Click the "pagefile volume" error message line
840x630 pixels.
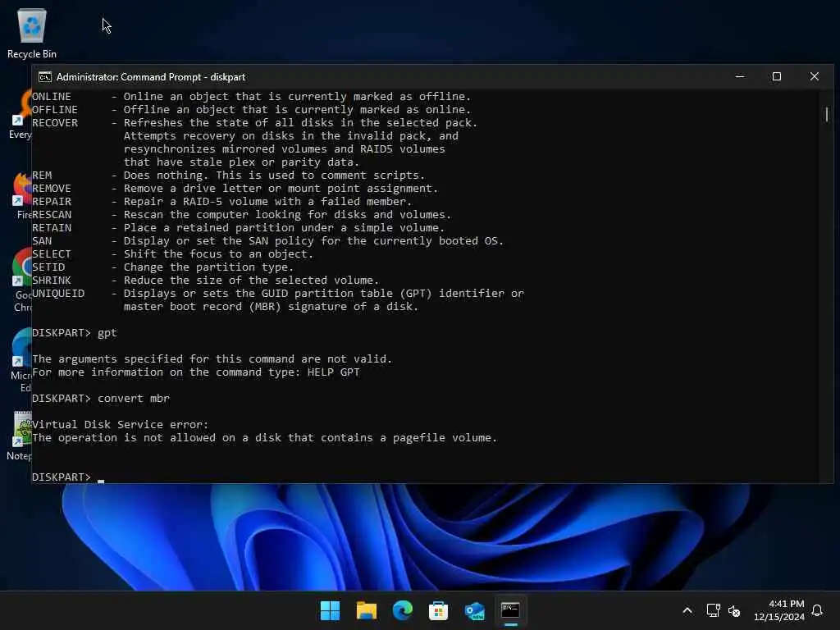265,438
